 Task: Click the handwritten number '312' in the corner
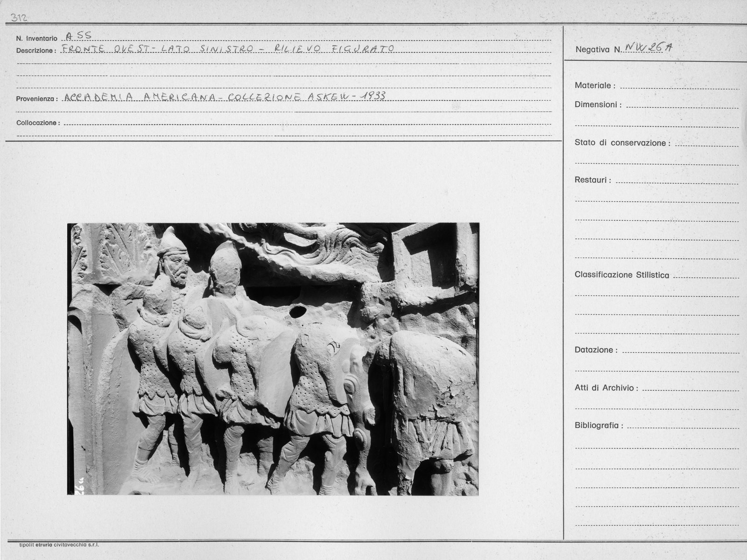20,18
